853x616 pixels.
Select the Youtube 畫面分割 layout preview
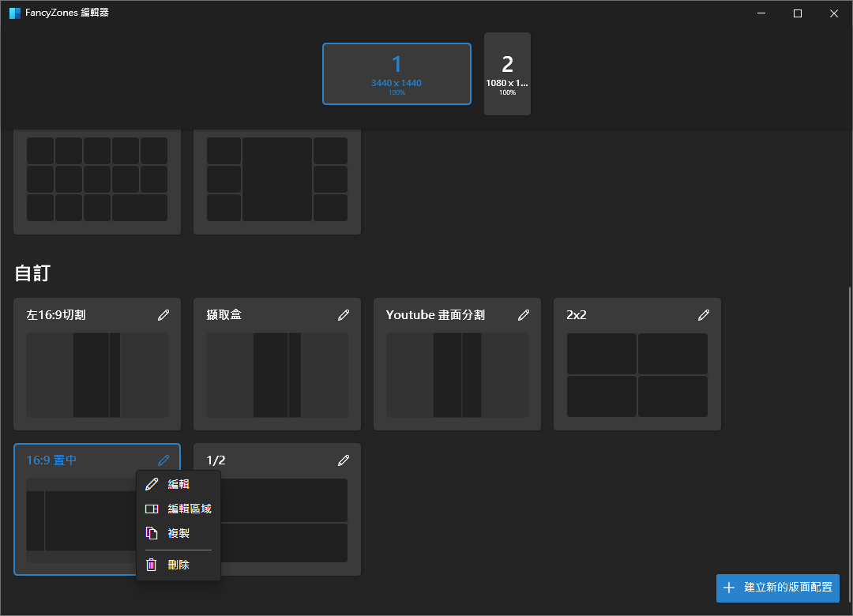pyautogui.click(x=457, y=375)
